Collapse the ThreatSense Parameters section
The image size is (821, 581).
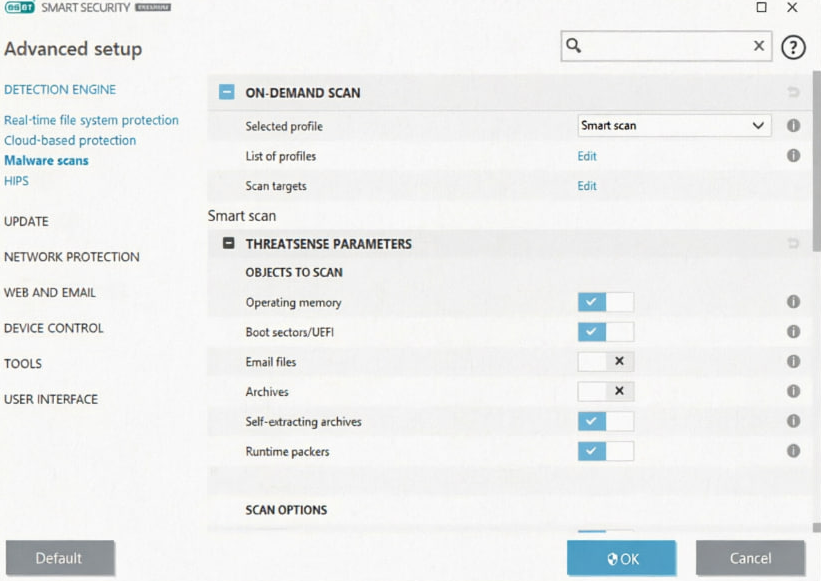229,243
